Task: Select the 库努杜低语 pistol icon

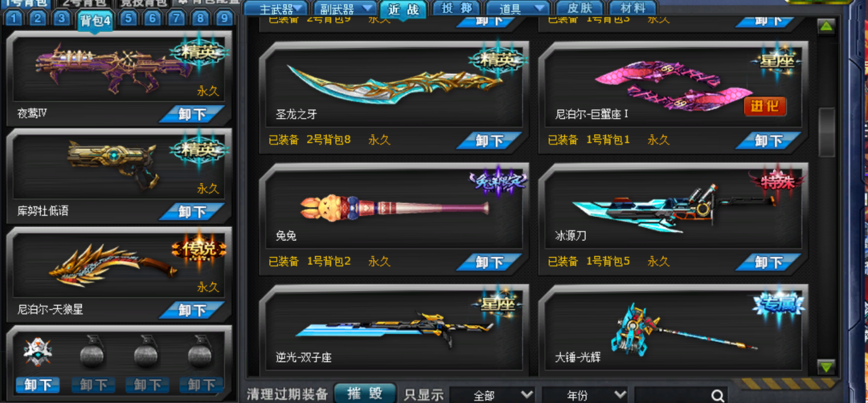Action: 113,164
